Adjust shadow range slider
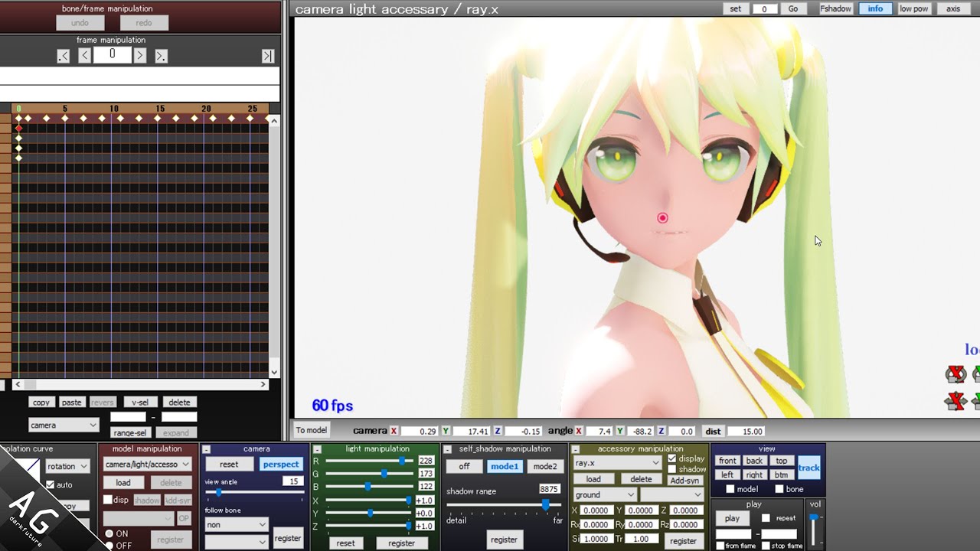The height and width of the screenshot is (551, 980). point(505,505)
